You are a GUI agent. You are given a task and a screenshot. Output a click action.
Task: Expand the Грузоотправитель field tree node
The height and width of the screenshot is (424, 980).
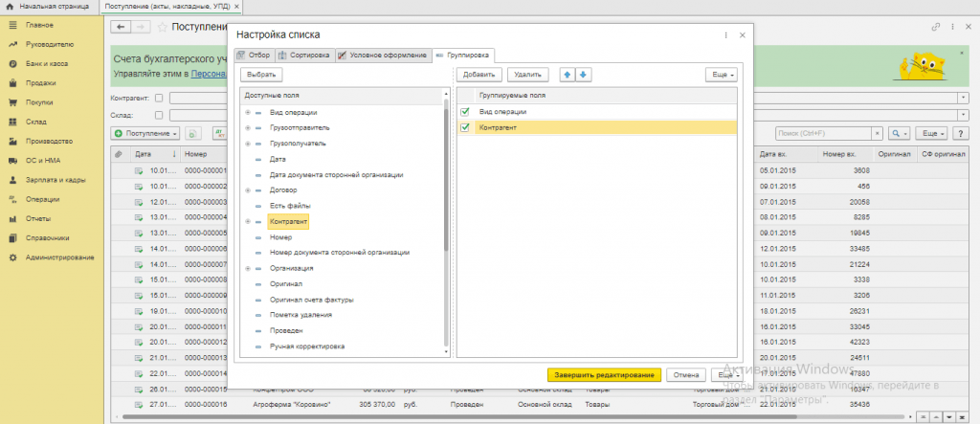[x=248, y=127]
